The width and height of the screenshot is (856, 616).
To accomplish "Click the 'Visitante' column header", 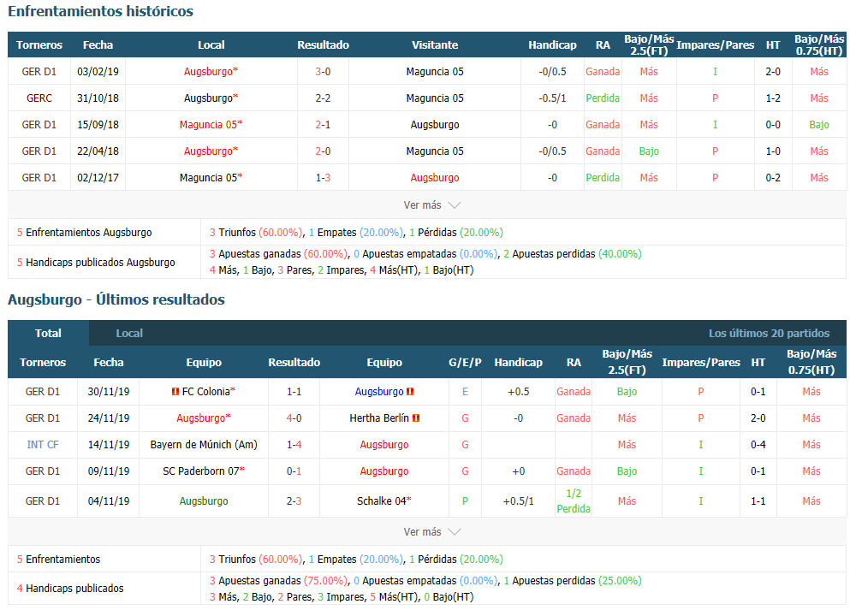I will [x=435, y=45].
